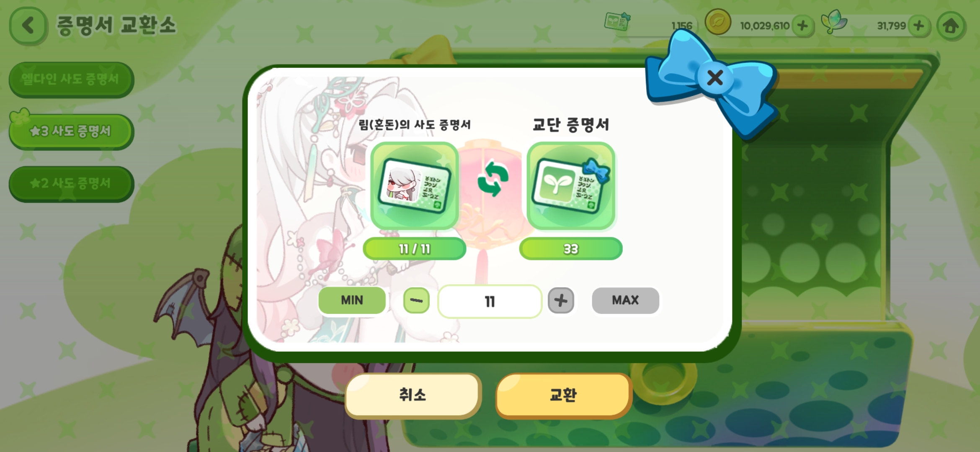Set quantity to MIN

click(x=352, y=300)
